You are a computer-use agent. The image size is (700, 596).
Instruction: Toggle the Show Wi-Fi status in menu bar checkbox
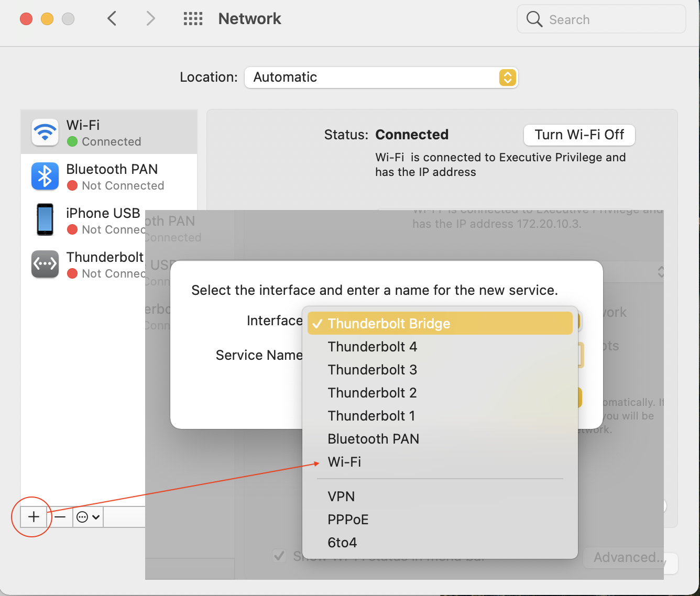point(280,556)
